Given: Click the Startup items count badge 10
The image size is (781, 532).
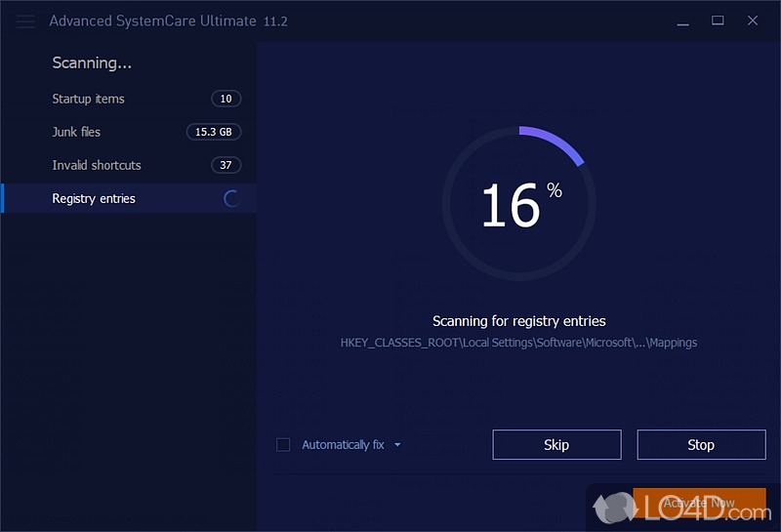Looking at the screenshot, I should point(226,99).
